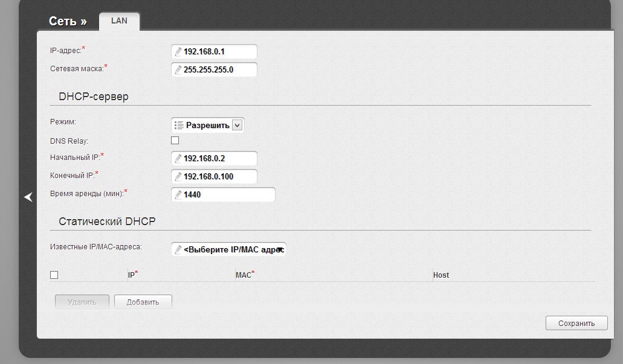Click the IP column header
This screenshot has height=364, width=623.
[x=133, y=275]
